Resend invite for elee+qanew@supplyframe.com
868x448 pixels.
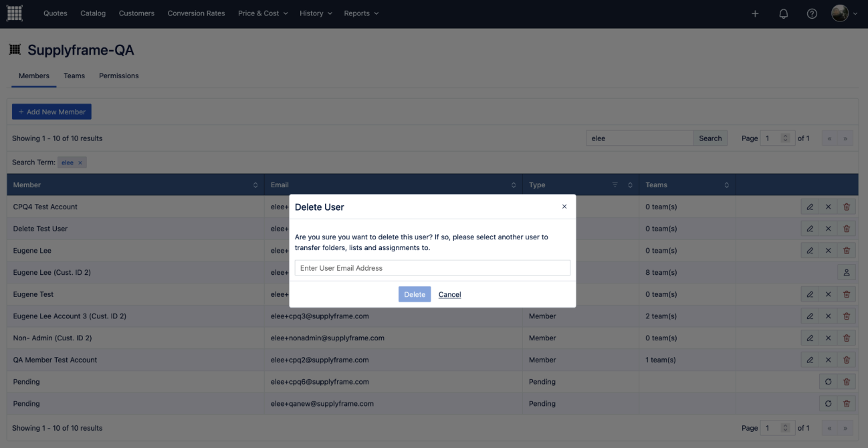(828, 404)
